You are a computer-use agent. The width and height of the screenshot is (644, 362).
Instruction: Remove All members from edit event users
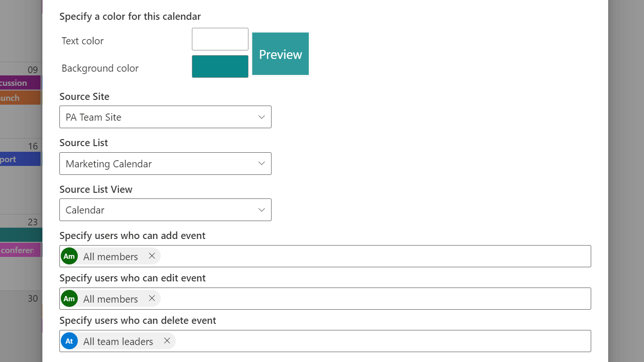(152, 298)
